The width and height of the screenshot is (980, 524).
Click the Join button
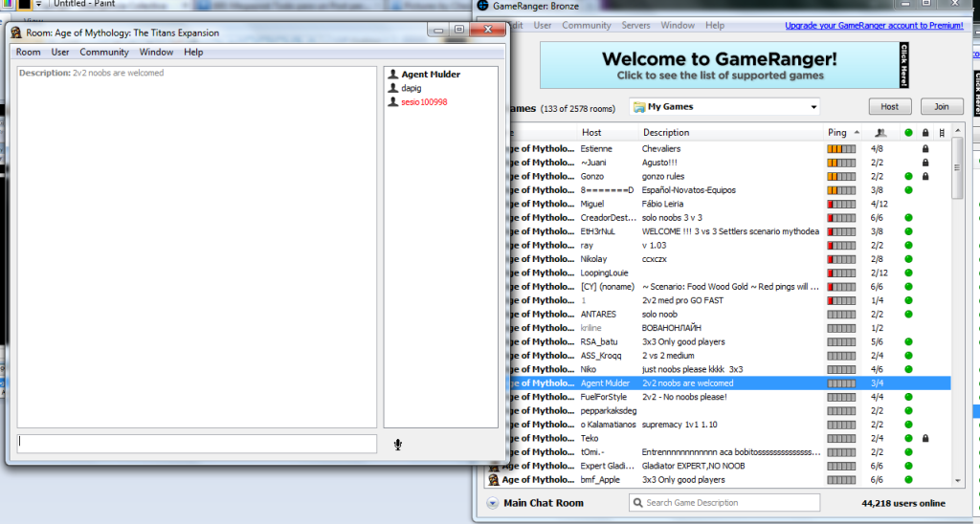942,107
